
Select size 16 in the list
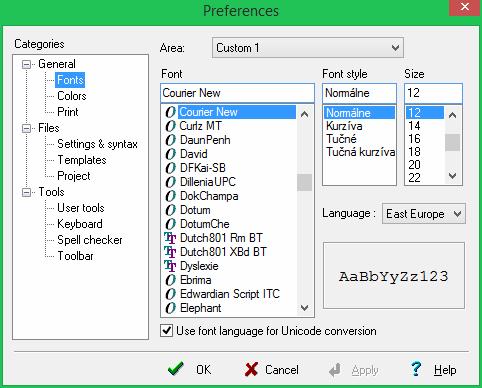tap(414, 139)
